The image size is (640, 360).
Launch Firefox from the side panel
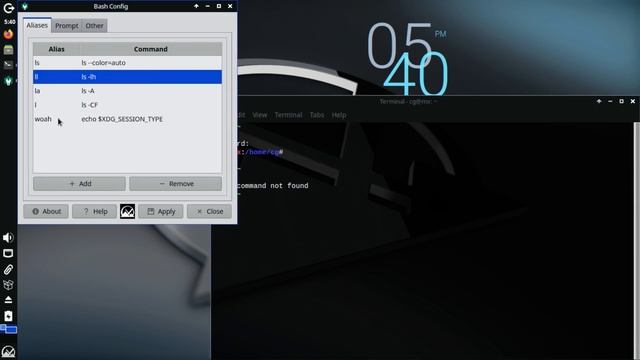[8, 34]
